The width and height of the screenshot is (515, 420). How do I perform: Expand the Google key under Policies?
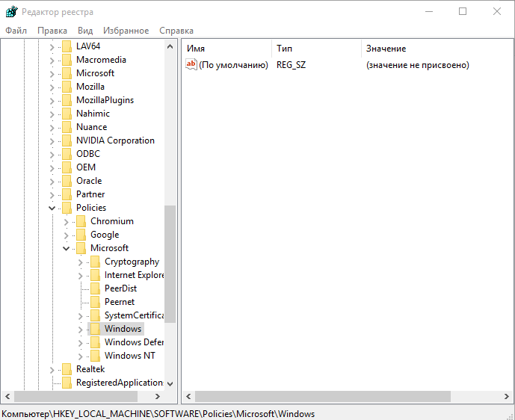[x=67, y=235]
